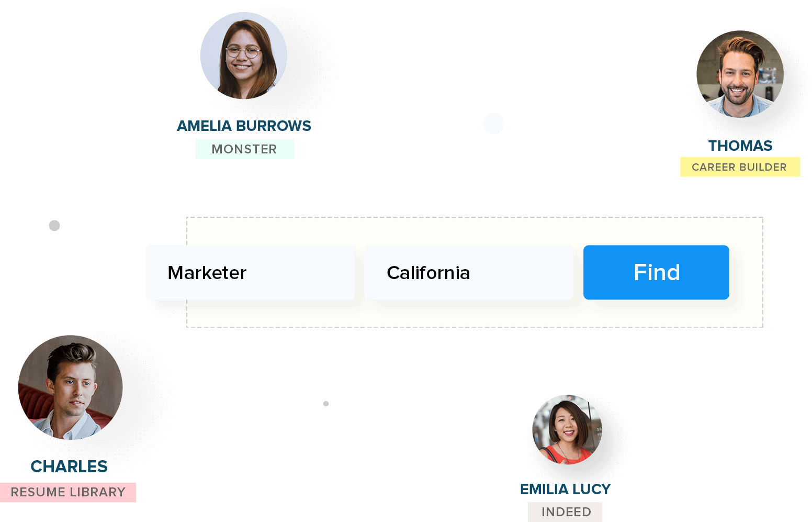Open Thomas' profile photo
This screenshot has width=812, height=522.
coord(740,74)
